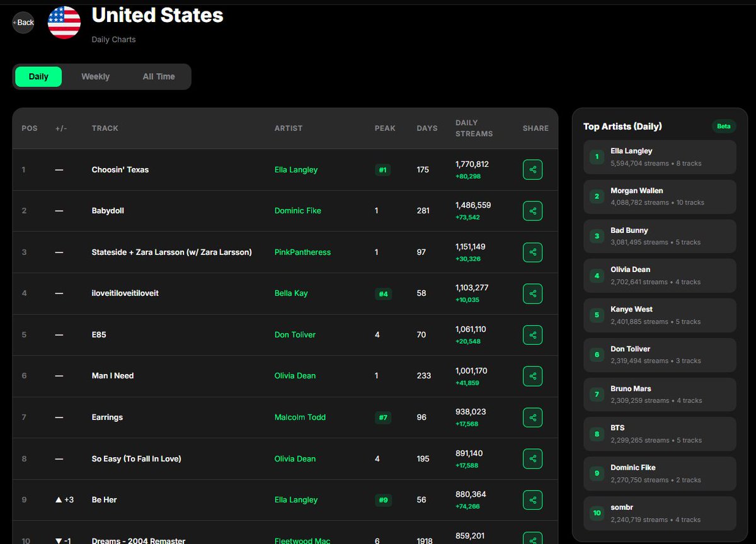Open Ella Langley artist link for Choosin' Texas
Screen dimensions: 756x544
[x=296, y=169]
